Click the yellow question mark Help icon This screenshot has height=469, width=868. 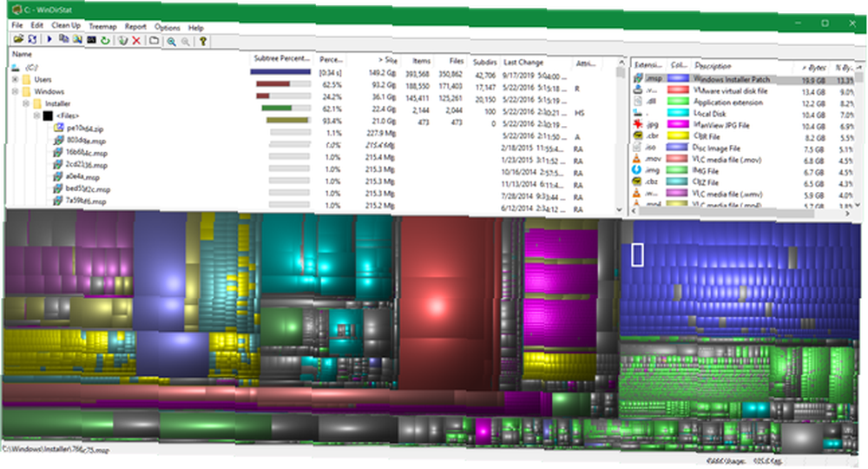(x=203, y=41)
